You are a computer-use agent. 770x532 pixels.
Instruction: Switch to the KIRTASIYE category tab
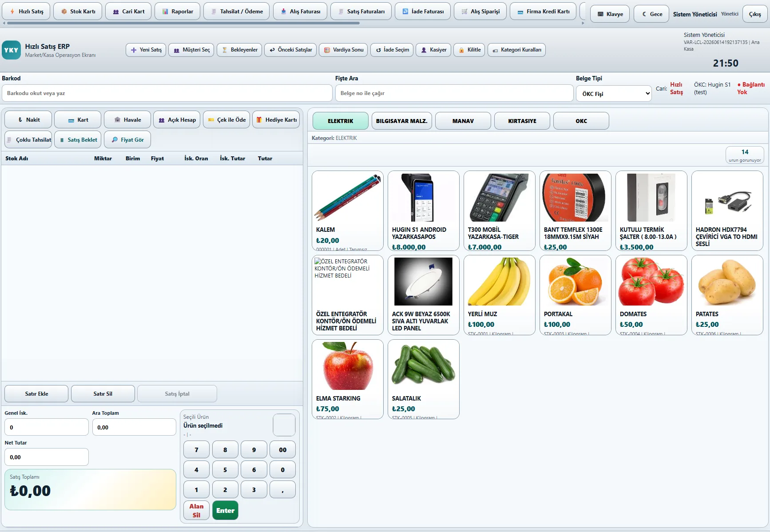522,121
